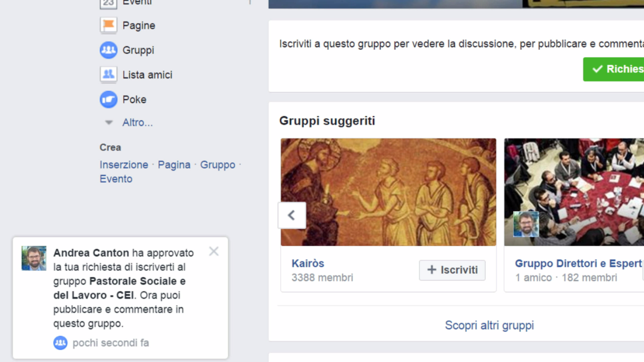Screen dimensions: 644x362
Task: Click the Pagine flag icon
Action: click(108, 25)
